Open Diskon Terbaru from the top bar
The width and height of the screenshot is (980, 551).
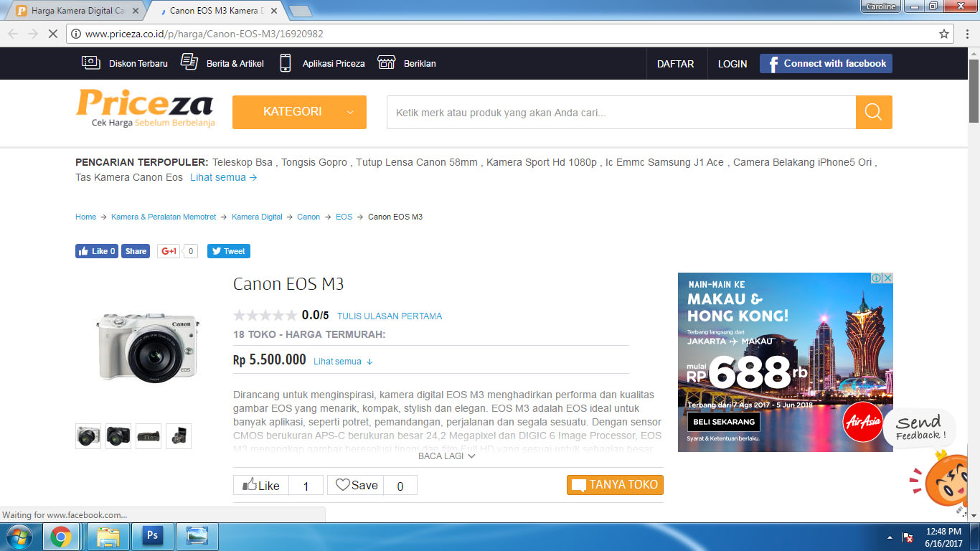click(x=125, y=63)
